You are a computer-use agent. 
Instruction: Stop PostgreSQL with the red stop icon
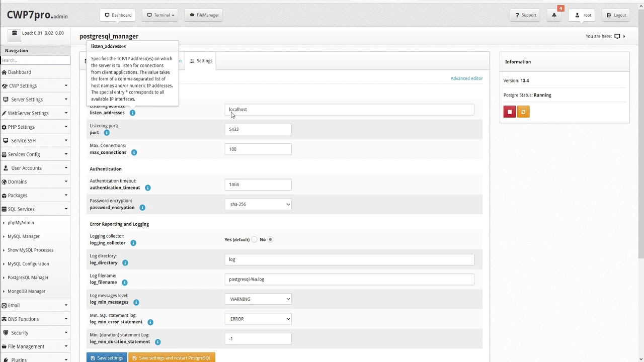tap(510, 112)
